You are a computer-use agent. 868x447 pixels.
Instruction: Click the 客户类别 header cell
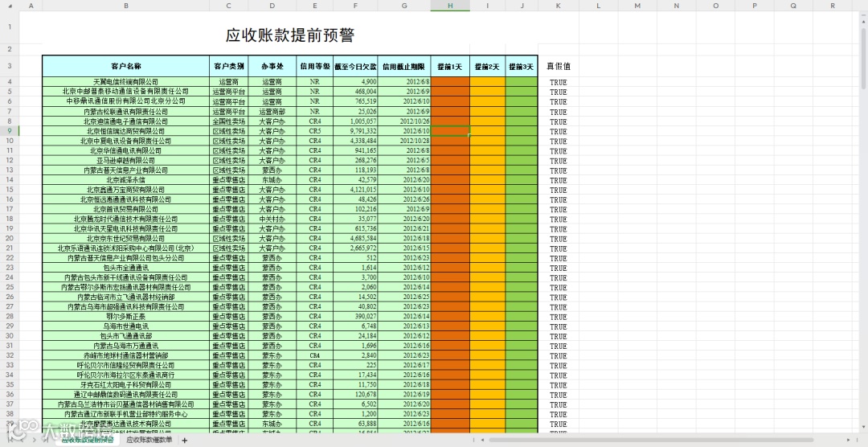pyautogui.click(x=228, y=67)
